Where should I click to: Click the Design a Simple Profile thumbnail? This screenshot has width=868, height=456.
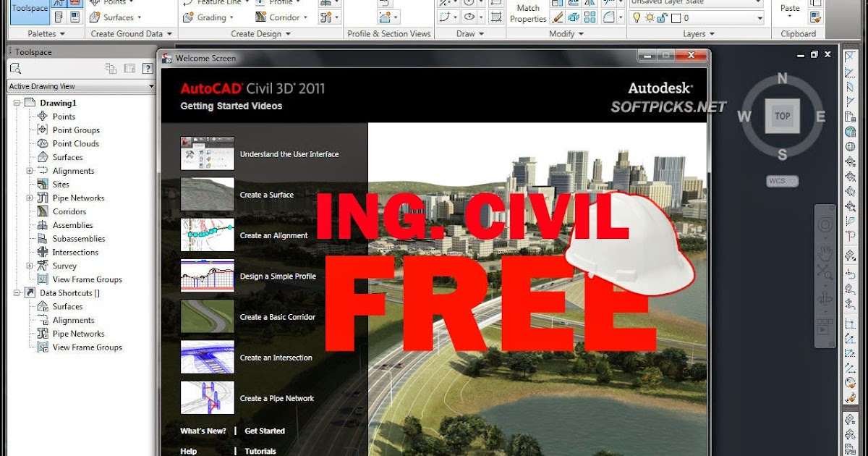208,276
